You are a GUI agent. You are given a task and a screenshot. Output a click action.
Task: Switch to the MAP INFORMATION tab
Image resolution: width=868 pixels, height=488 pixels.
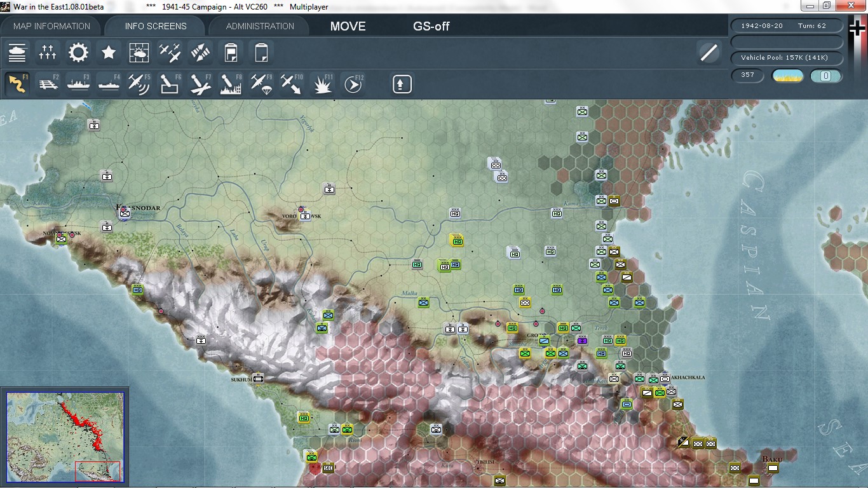tap(52, 26)
